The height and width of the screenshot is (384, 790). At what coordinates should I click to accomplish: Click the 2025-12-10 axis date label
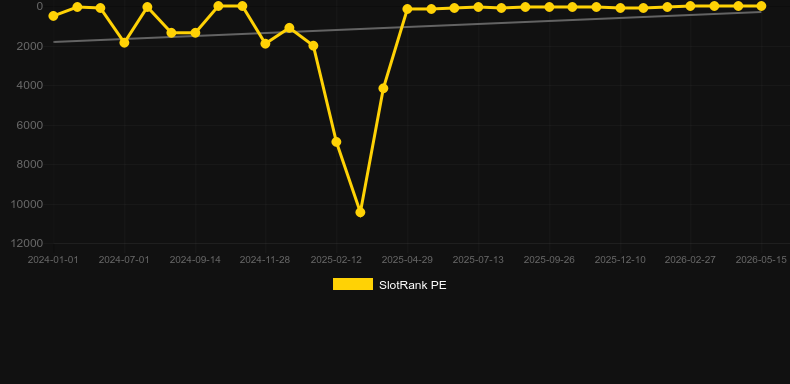[620, 260]
